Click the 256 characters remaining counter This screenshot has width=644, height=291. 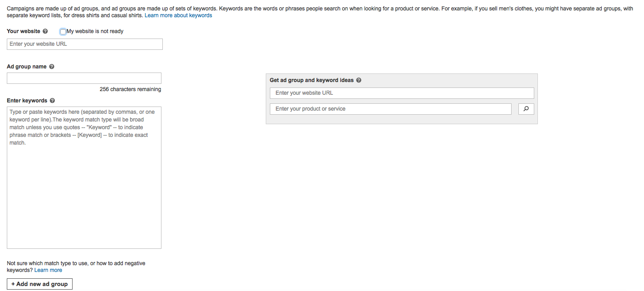(130, 89)
